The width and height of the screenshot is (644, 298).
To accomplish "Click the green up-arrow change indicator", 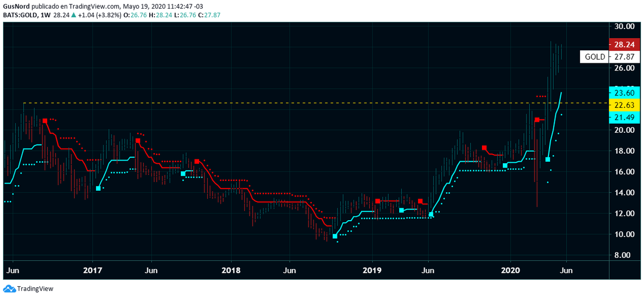I will 72,15.
